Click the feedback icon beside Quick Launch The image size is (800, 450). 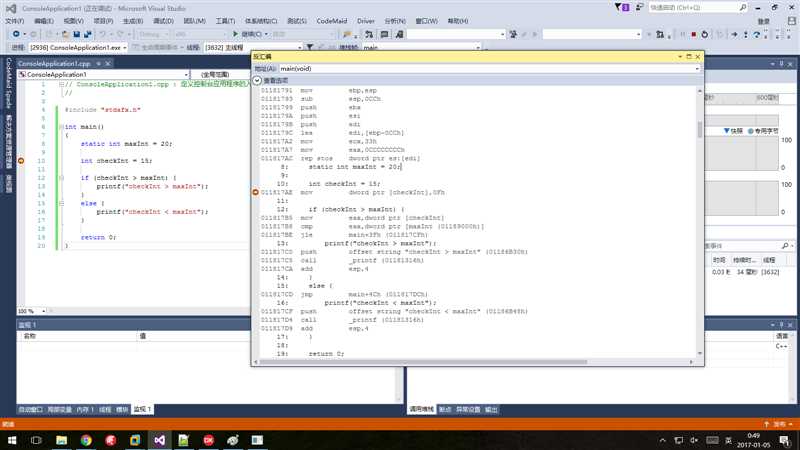[639, 7]
